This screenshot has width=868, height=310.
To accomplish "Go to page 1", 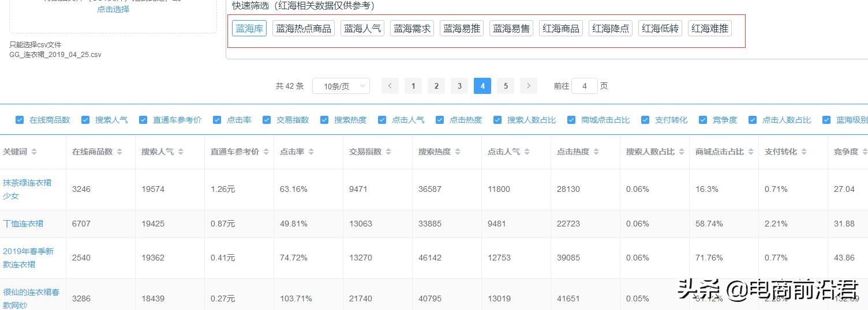I will (x=413, y=86).
